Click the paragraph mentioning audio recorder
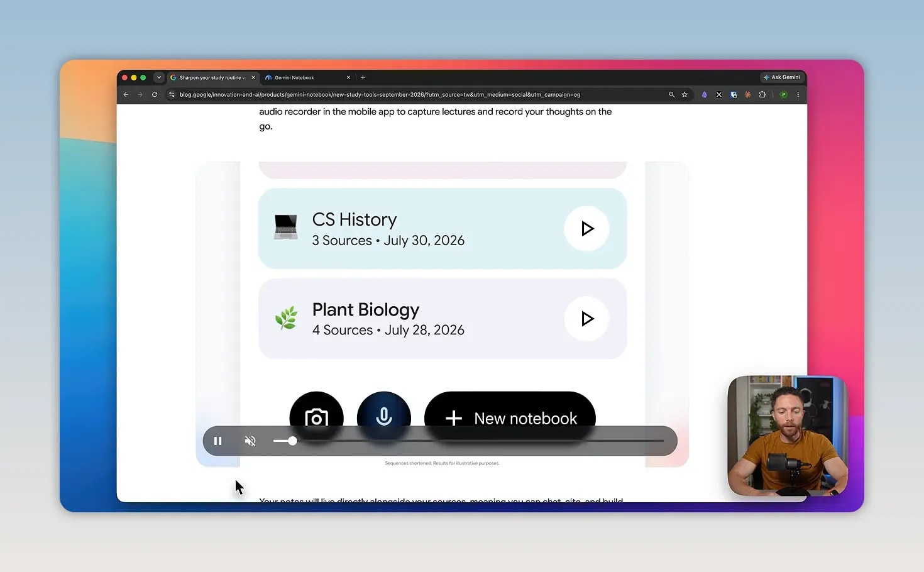The height and width of the screenshot is (572, 924). [436, 119]
